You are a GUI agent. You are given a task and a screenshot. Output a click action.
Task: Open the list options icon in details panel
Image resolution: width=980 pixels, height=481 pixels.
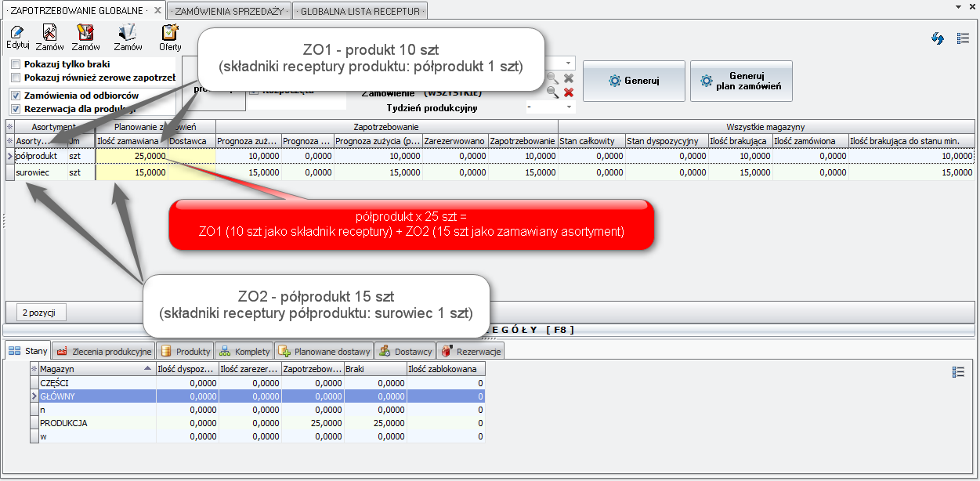pos(956,372)
